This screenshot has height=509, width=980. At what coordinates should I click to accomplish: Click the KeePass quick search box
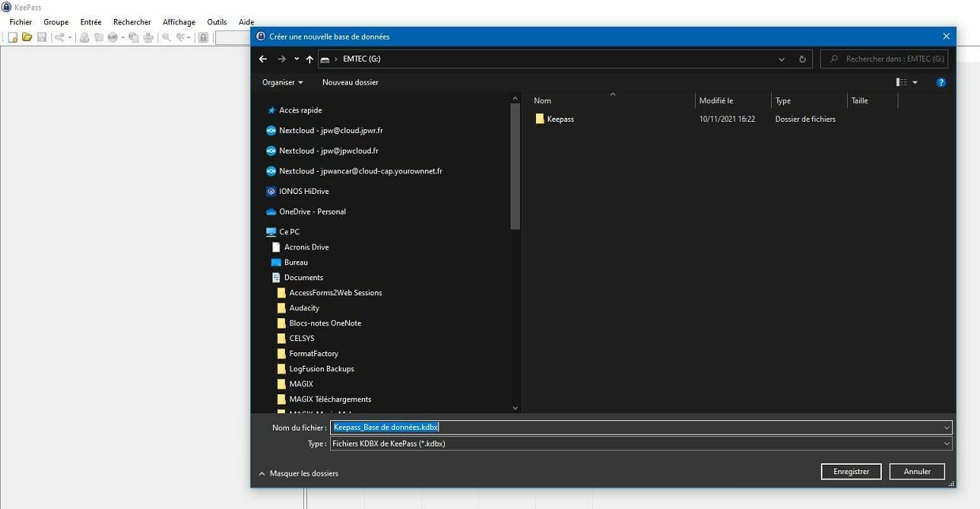233,37
